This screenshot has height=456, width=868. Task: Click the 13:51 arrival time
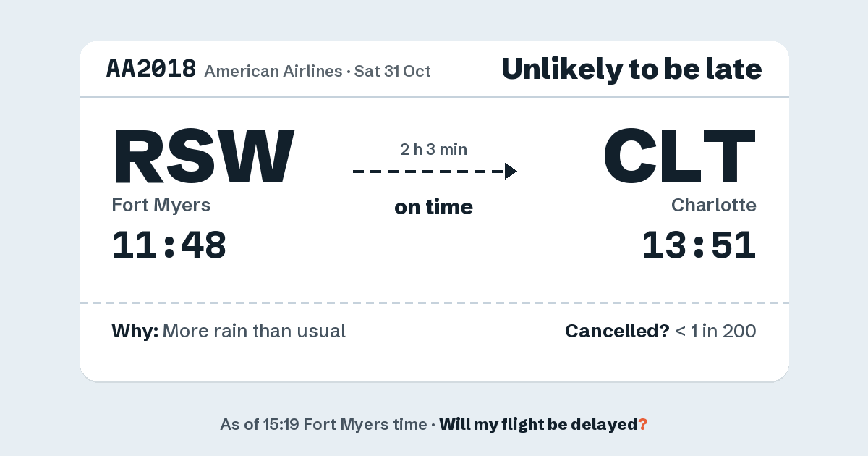699,245
